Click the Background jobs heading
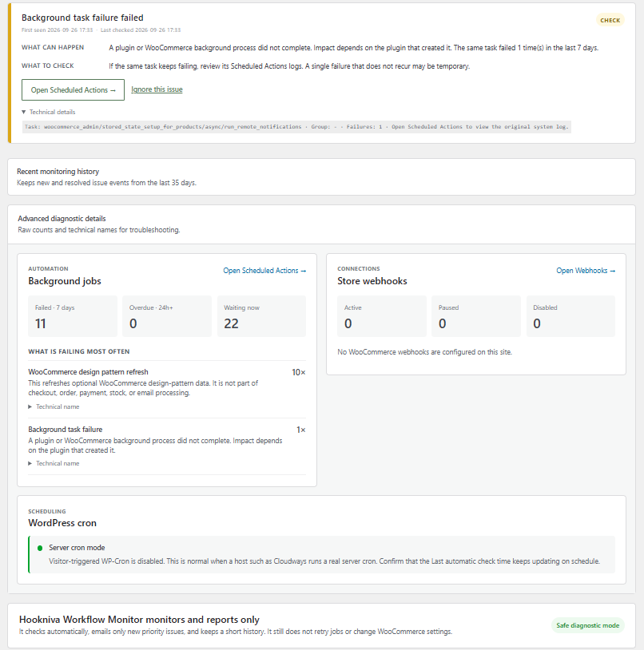The width and height of the screenshot is (644, 650). [x=65, y=281]
